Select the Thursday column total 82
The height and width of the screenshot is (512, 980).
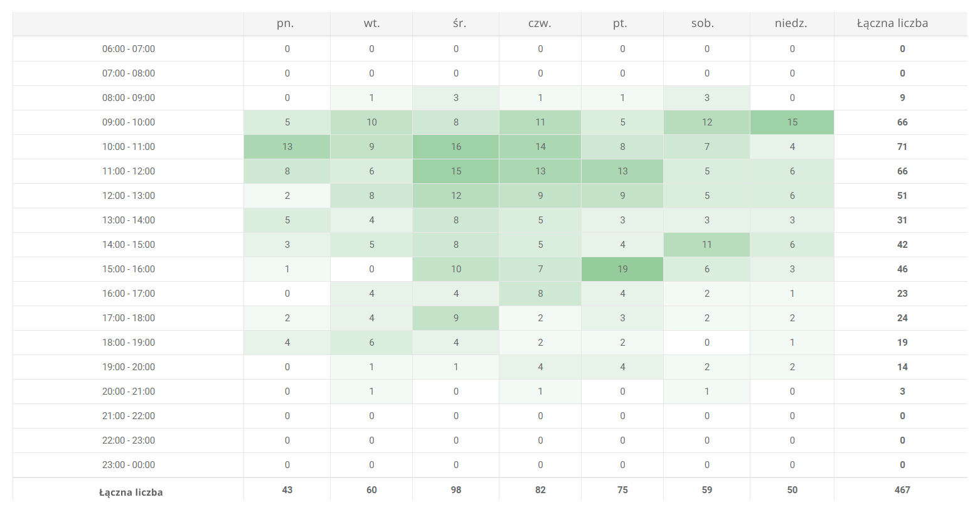point(540,490)
